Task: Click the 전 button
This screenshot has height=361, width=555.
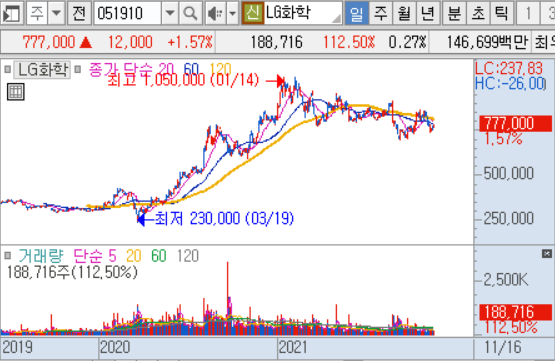Action: (x=79, y=13)
